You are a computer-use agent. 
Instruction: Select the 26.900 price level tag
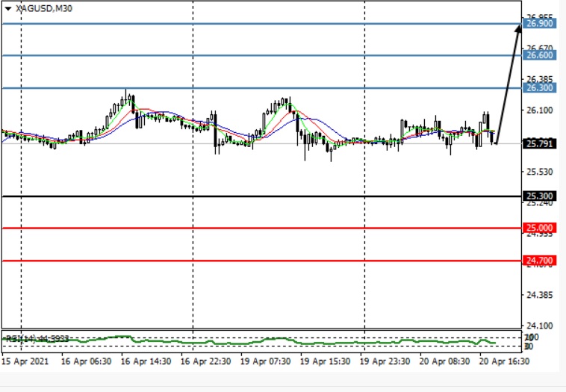tap(539, 24)
